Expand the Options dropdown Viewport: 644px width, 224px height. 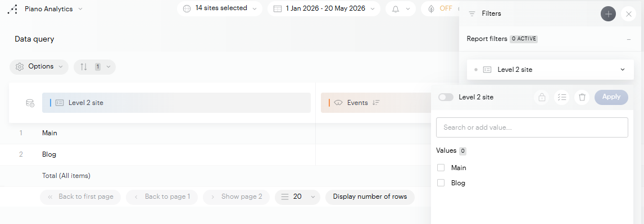(x=39, y=67)
